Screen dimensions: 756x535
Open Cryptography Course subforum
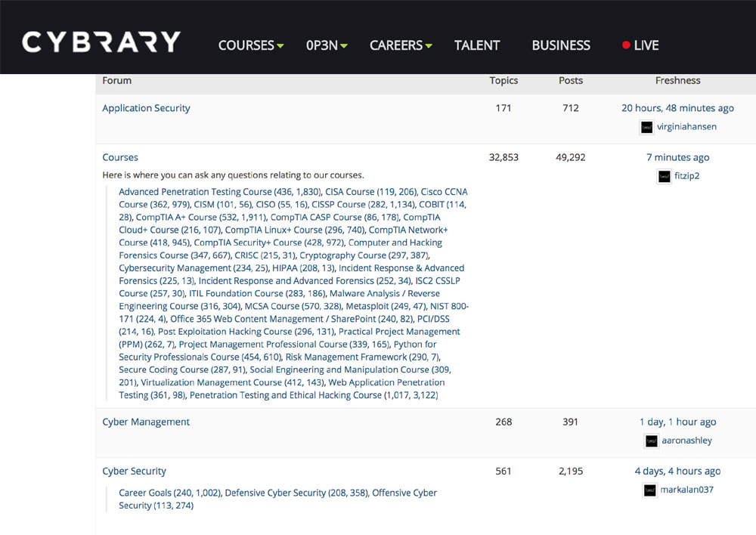point(364,255)
